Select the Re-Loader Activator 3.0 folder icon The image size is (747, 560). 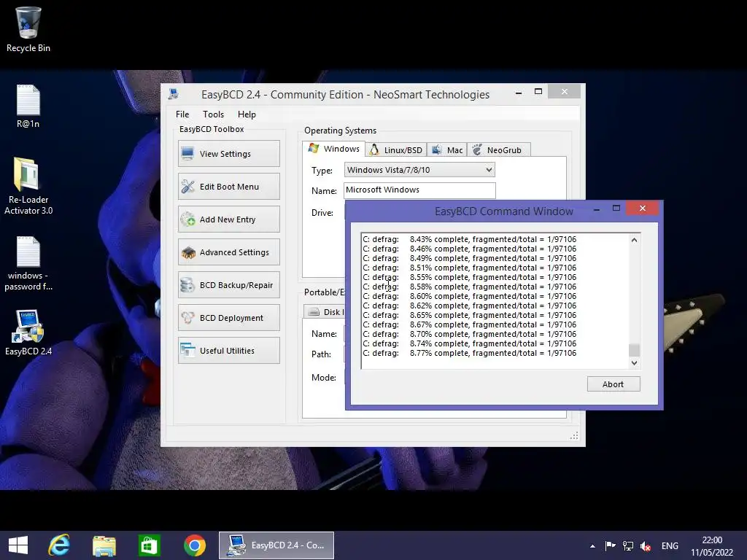coord(28,186)
